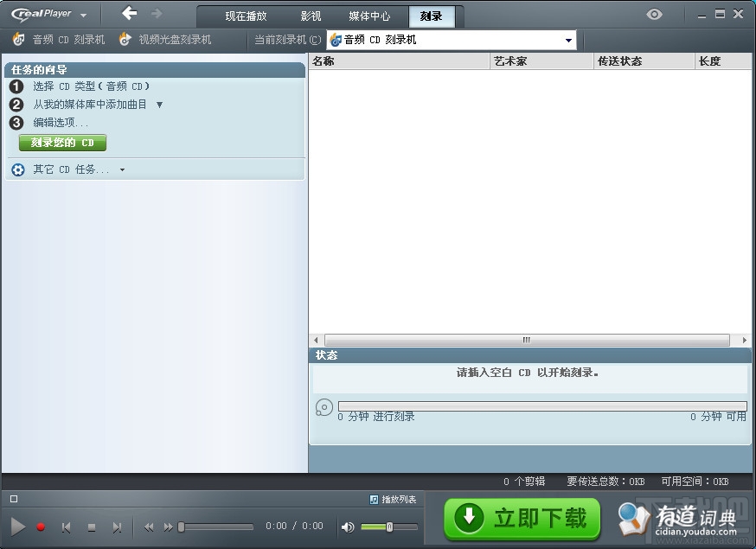Click the fast-forward icon
756x549 pixels.
167,527
